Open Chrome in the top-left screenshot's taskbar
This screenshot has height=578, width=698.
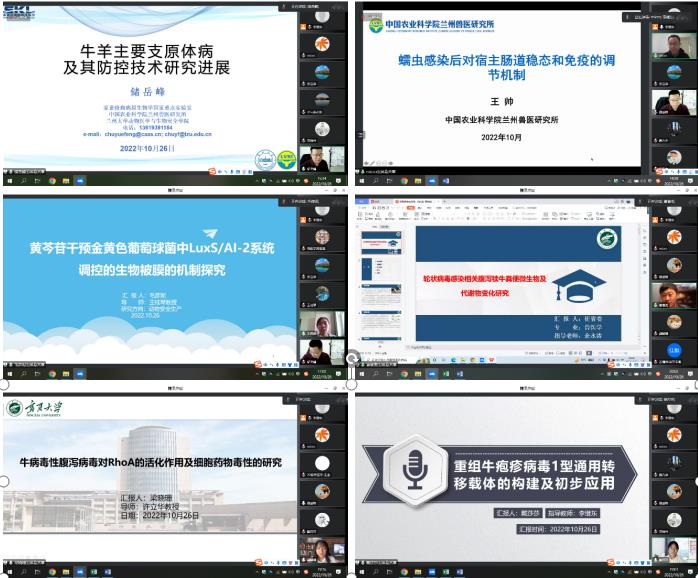[x=51, y=182]
